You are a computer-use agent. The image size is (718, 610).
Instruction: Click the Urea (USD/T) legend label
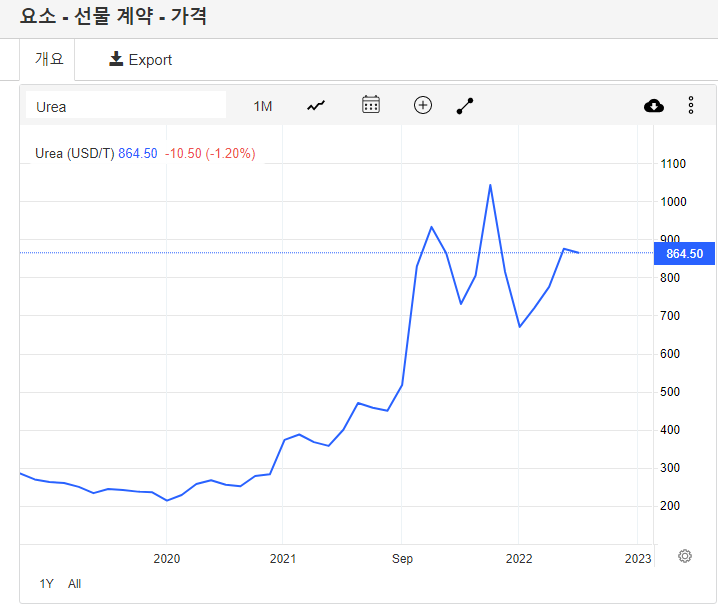75,153
